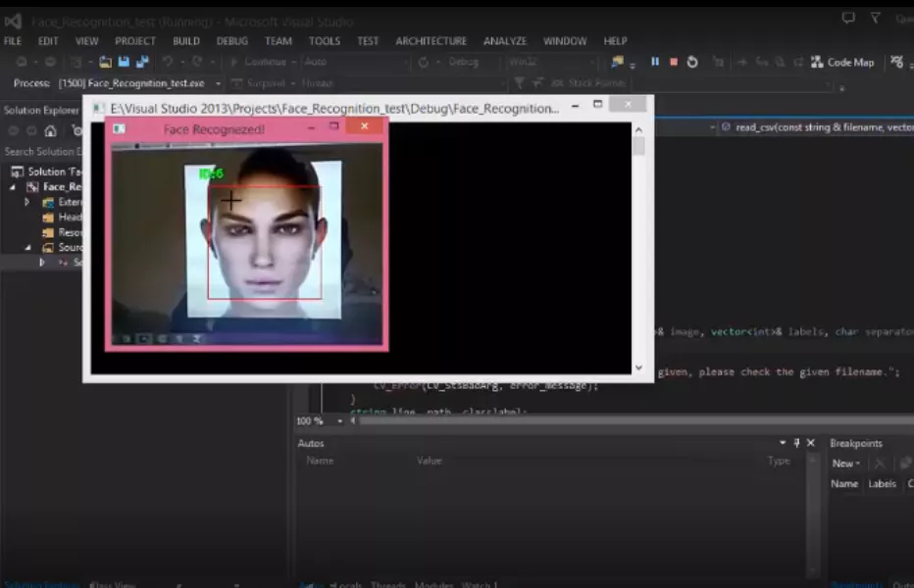Click the red Stop Debugging icon
The image size is (914, 588).
tap(674, 62)
